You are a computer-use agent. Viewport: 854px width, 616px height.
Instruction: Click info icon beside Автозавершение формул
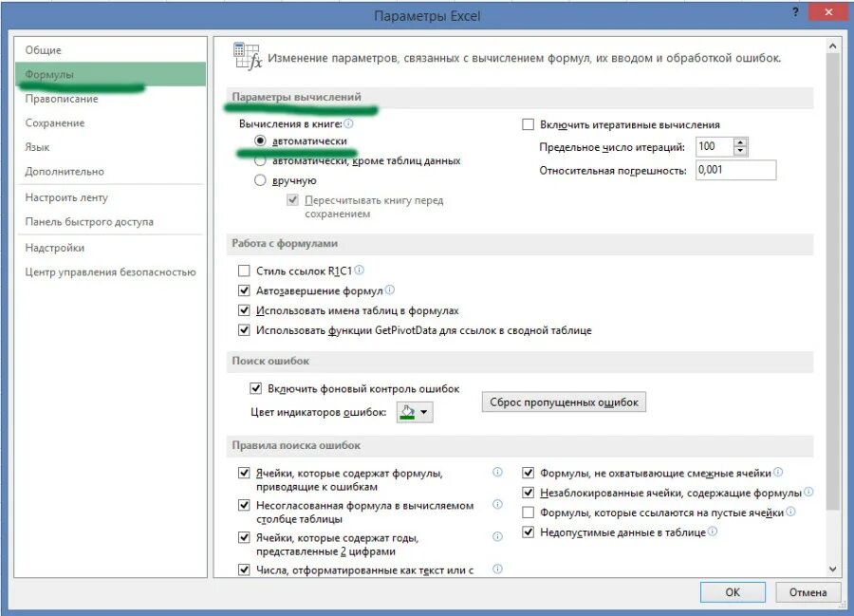point(390,289)
